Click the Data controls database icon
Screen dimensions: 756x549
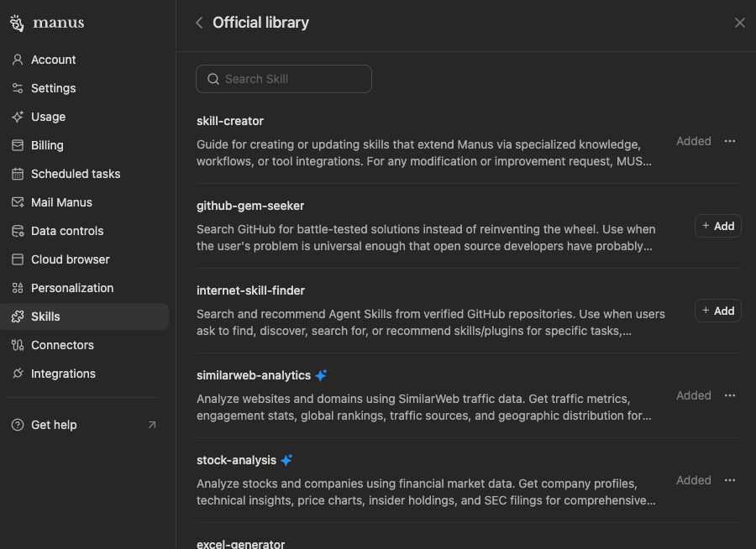[x=18, y=231]
